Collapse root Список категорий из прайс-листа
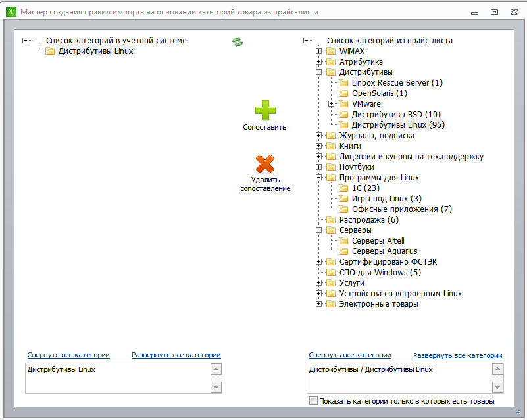The height and width of the screenshot is (420, 527). click(x=306, y=40)
